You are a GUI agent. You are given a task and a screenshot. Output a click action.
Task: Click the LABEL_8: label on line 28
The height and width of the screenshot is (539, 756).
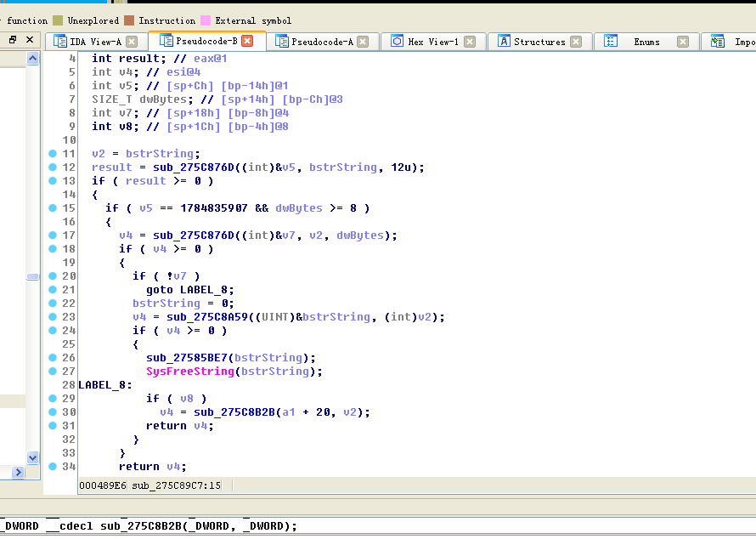105,385
